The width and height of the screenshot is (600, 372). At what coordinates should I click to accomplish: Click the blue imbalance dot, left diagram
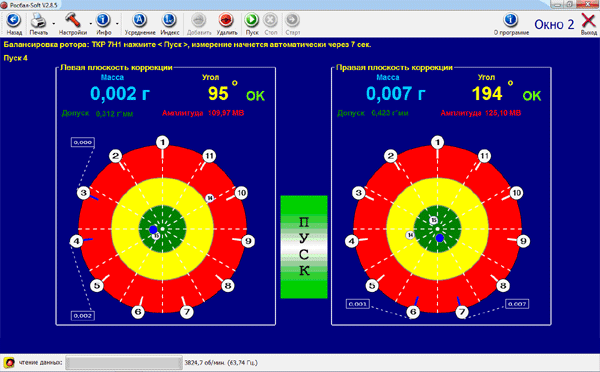pyautogui.click(x=153, y=230)
